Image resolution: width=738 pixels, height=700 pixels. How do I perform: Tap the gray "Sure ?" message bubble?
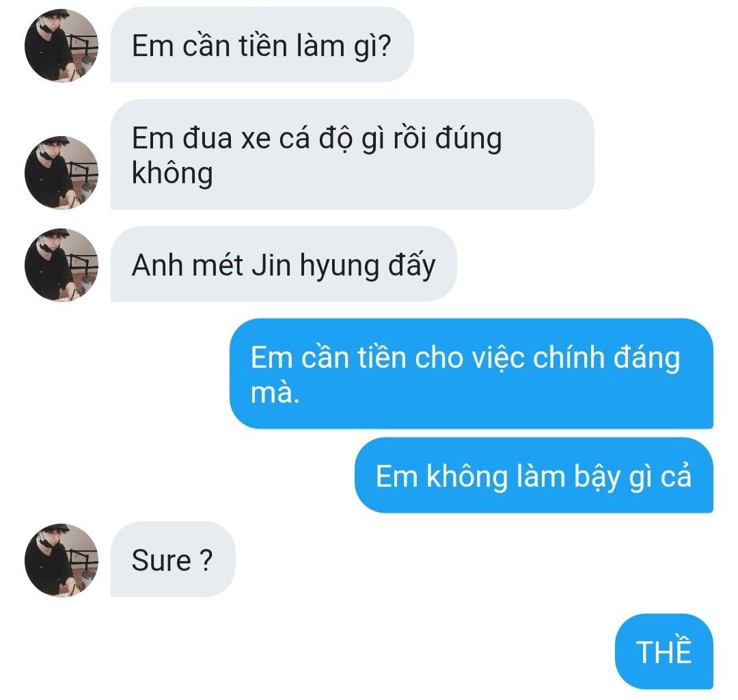pyautogui.click(x=173, y=559)
